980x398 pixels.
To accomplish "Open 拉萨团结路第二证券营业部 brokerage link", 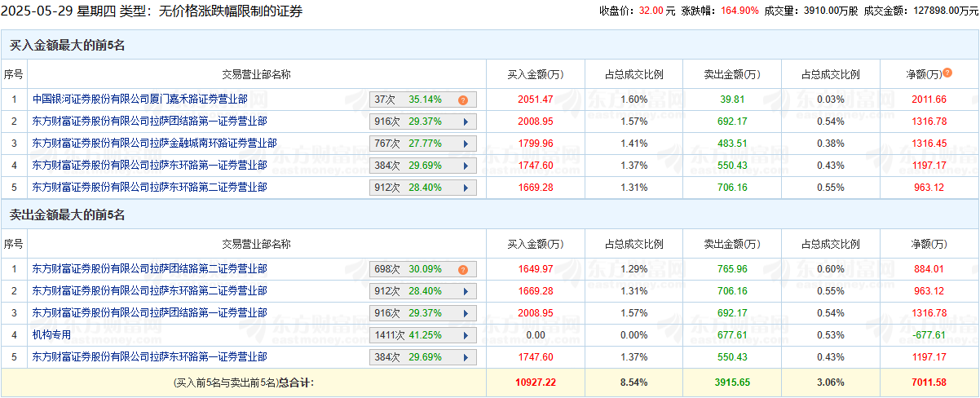I will pyautogui.click(x=149, y=268).
